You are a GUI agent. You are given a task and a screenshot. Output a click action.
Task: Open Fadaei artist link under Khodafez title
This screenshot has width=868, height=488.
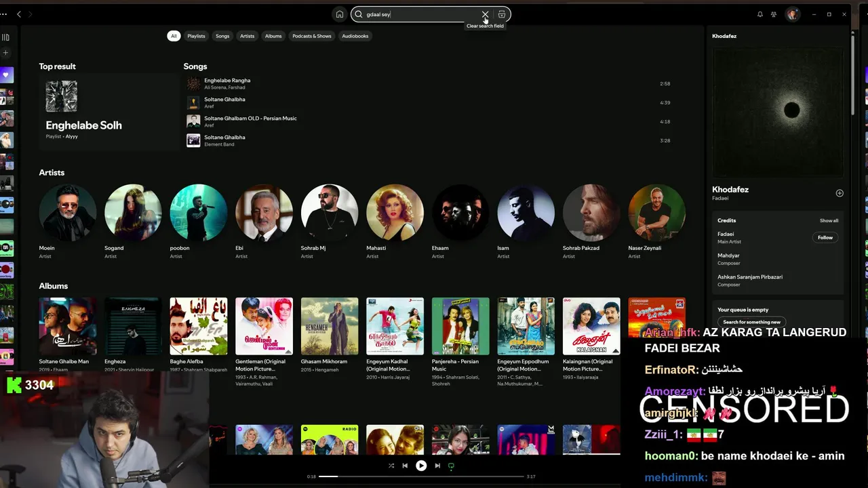click(x=720, y=199)
